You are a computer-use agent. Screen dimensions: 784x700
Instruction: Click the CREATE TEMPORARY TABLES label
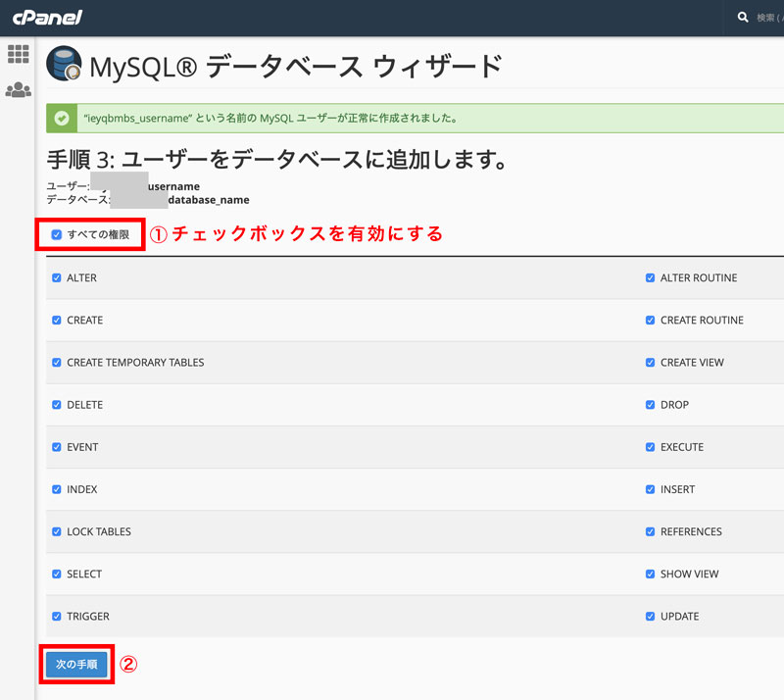(x=135, y=363)
